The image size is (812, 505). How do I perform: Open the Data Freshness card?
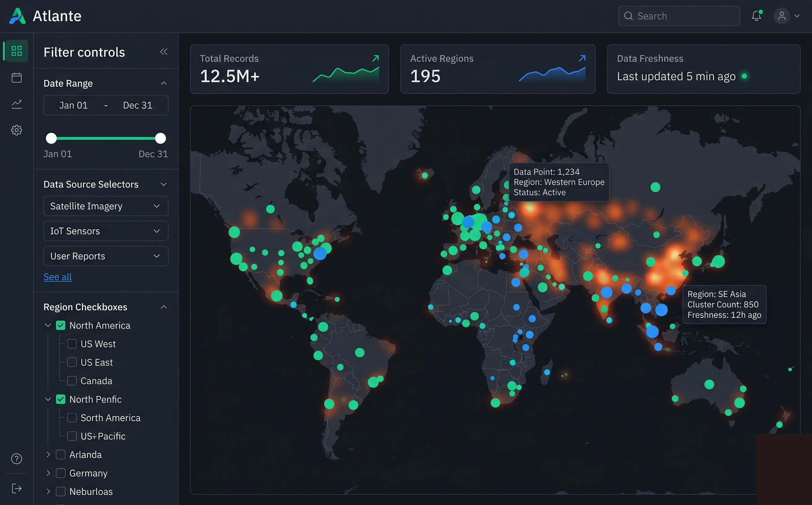click(x=703, y=69)
